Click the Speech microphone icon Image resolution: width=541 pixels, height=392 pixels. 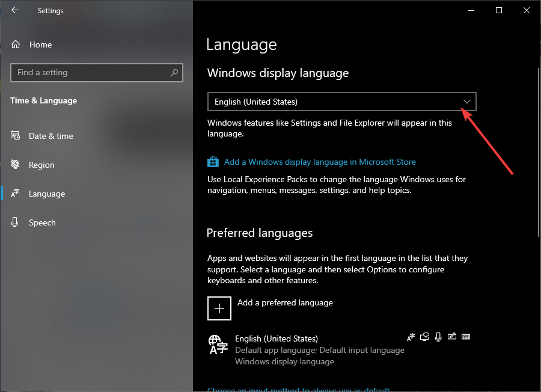(x=15, y=222)
